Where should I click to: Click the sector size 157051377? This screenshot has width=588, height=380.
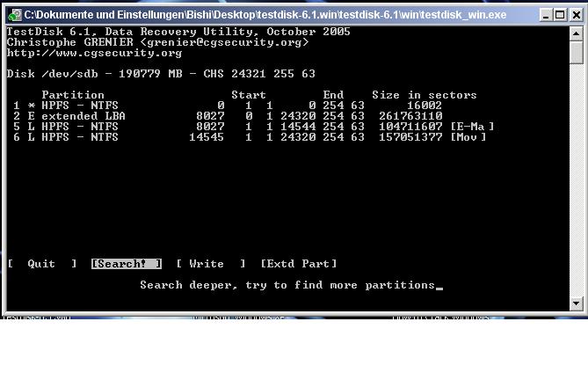point(410,137)
